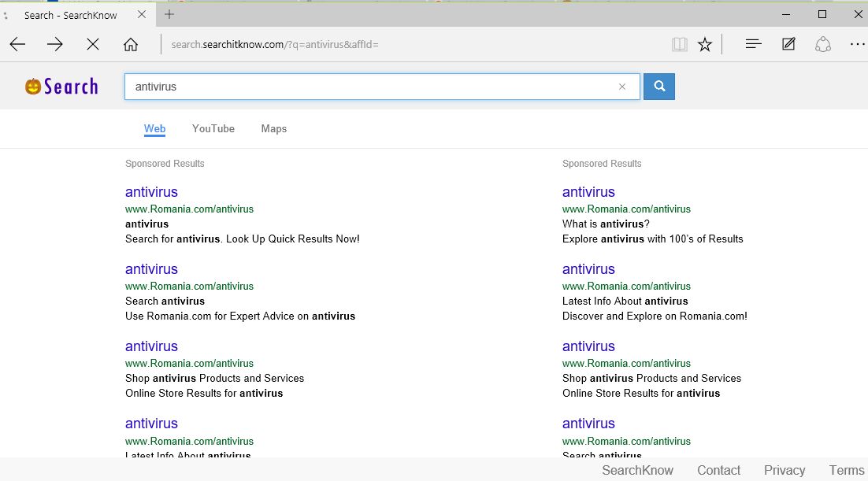The height and width of the screenshot is (481, 868).
Task: Stop page loading with X button
Action: 93,45
